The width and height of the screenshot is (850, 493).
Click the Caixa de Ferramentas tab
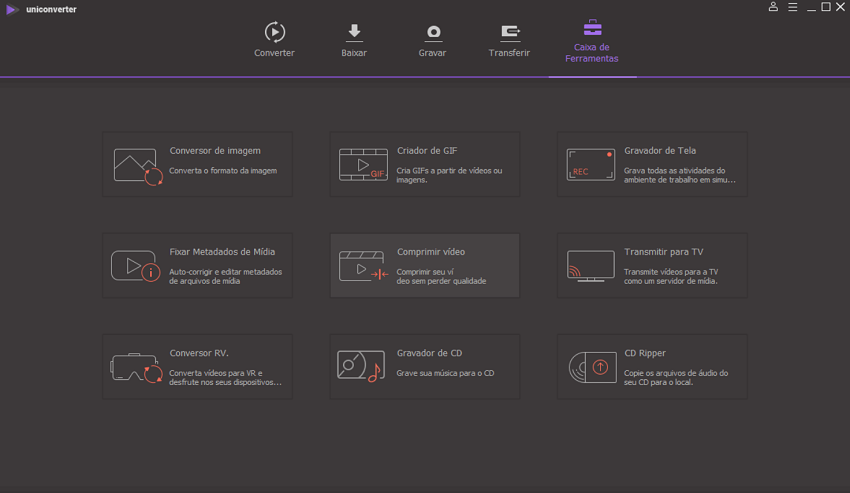point(592,40)
